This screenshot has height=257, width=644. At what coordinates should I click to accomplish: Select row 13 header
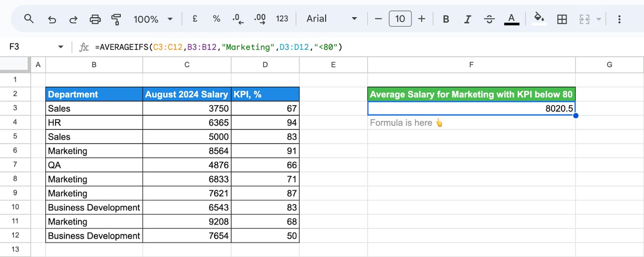point(15,249)
